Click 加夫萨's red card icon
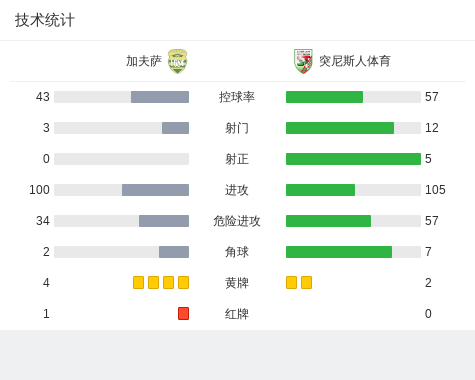This screenshot has width=475, height=380. point(183,313)
